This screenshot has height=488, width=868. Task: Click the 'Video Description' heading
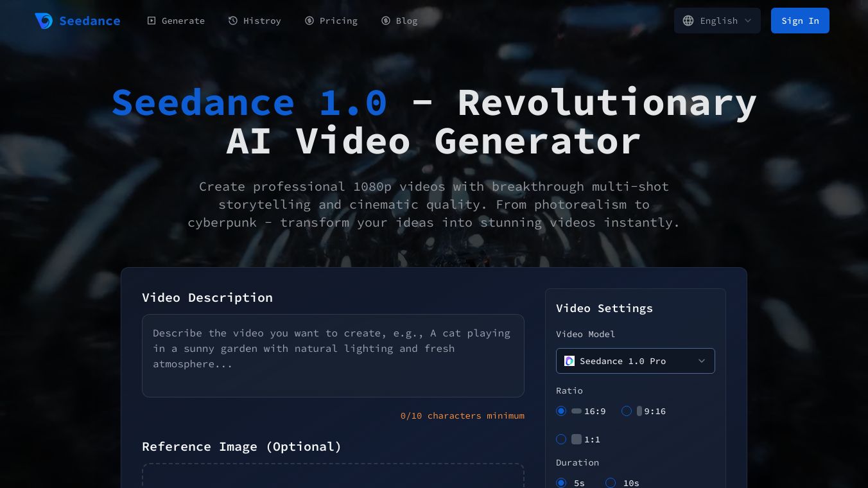(207, 297)
